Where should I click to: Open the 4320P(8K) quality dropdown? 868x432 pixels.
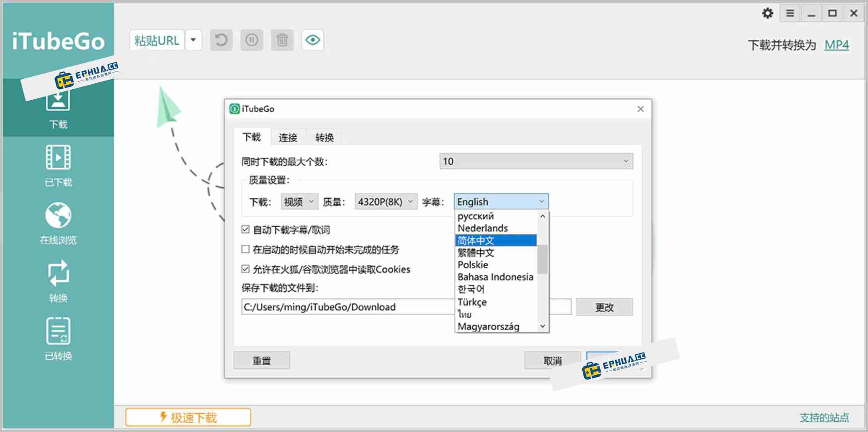pos(386,202)
